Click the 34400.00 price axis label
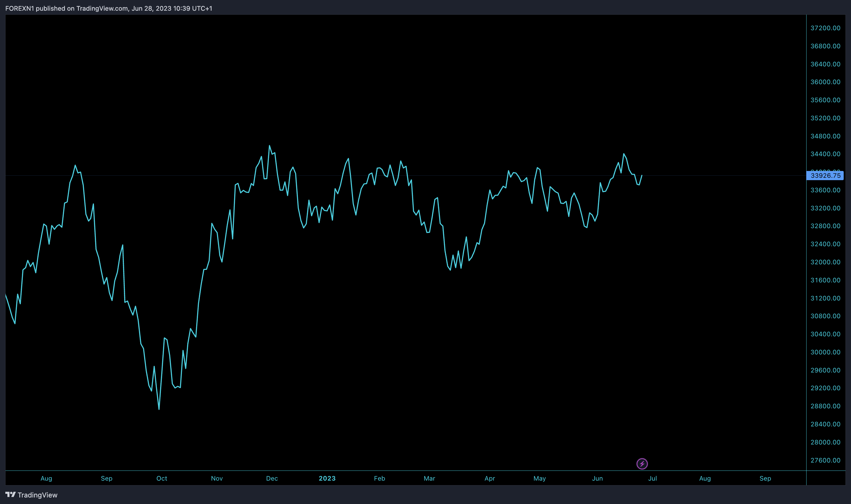Viewport: 851px width, 504px height. pyautogui.click(x=825, y=154)
